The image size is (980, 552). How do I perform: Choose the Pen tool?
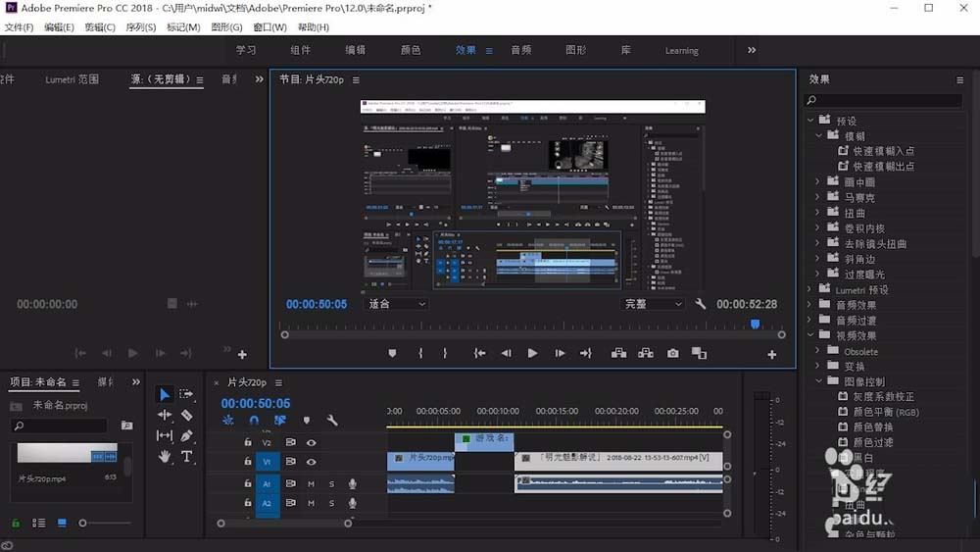(x=186, y=435)
